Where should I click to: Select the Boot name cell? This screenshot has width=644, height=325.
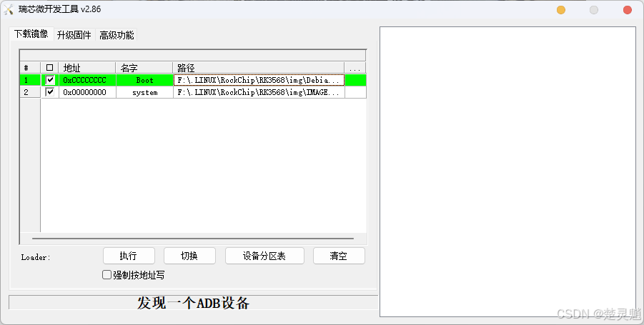(x=144, y=80)
